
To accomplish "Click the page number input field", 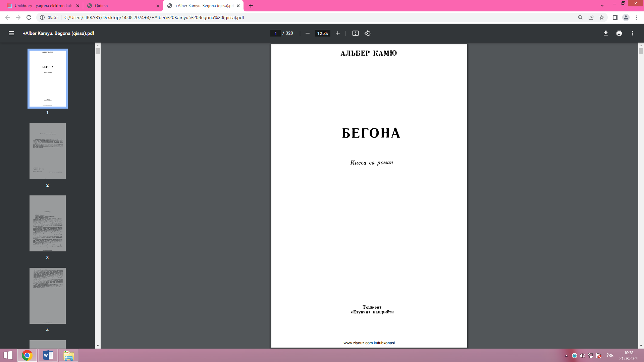I will coord(275,33).
